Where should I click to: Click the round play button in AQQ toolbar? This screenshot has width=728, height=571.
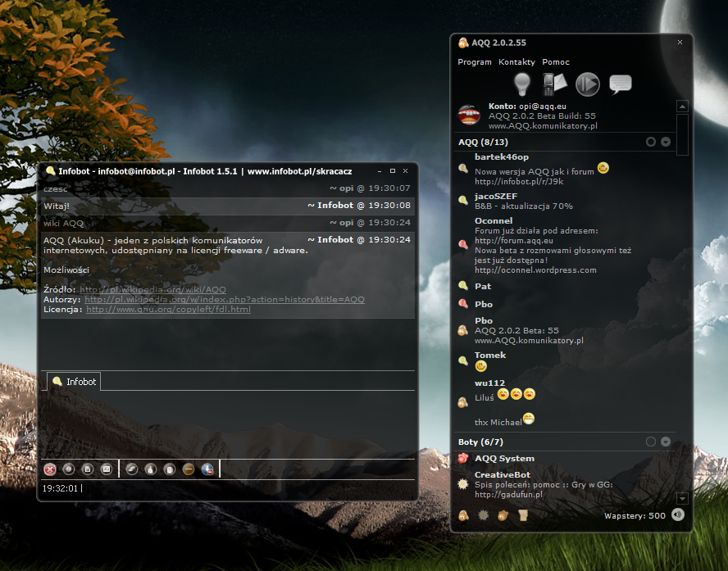tap(587, 84)
